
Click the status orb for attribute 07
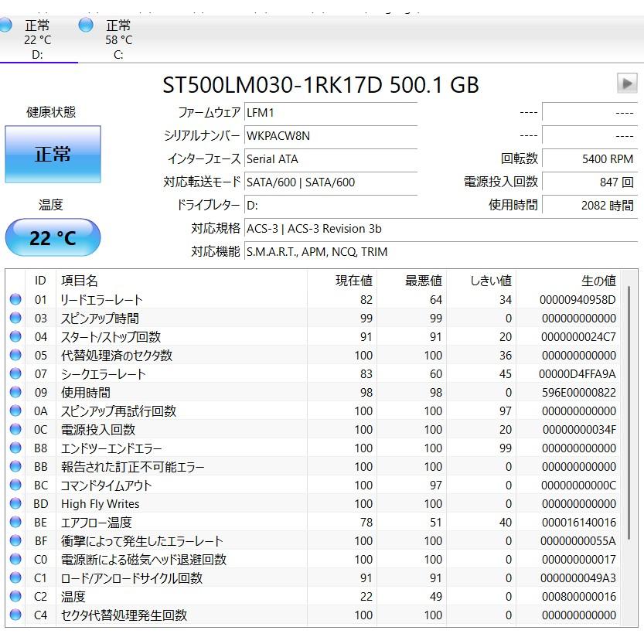[15, 373]
